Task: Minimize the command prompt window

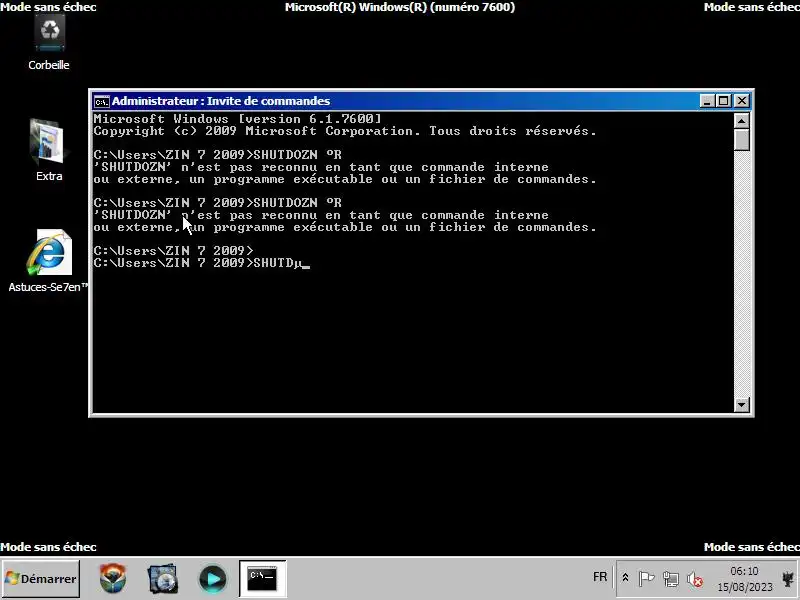Action: 707,101
